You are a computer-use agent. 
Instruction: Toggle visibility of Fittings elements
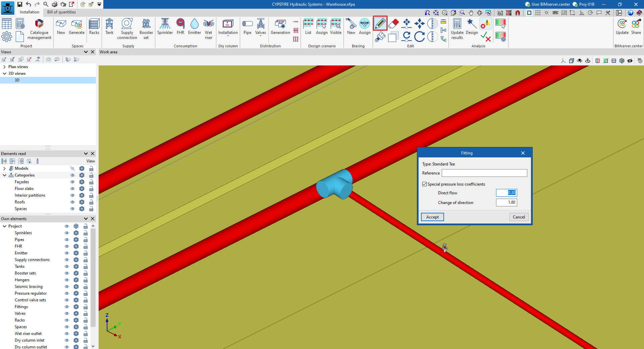click(x=67, y=307)
